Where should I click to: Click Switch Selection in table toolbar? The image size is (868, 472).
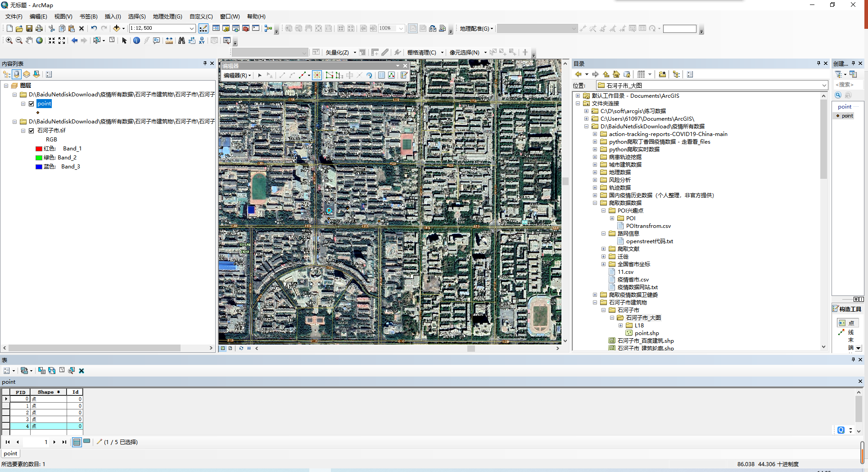click(x=52, y=371)
